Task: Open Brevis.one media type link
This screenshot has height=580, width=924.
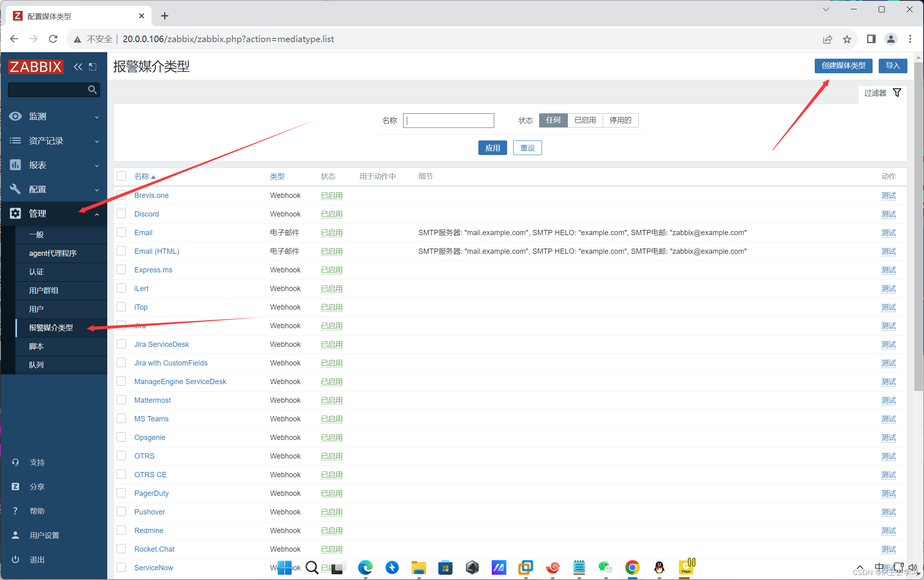Action: [151, 195]
